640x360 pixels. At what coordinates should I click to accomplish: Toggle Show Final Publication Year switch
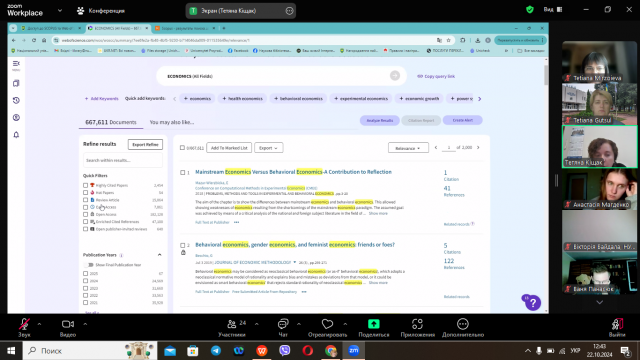[89, 265]
